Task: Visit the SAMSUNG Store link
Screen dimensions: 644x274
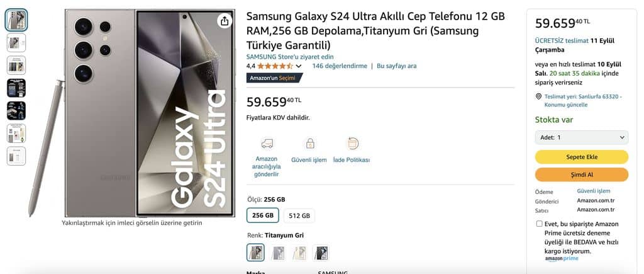Action: (290, 57)
